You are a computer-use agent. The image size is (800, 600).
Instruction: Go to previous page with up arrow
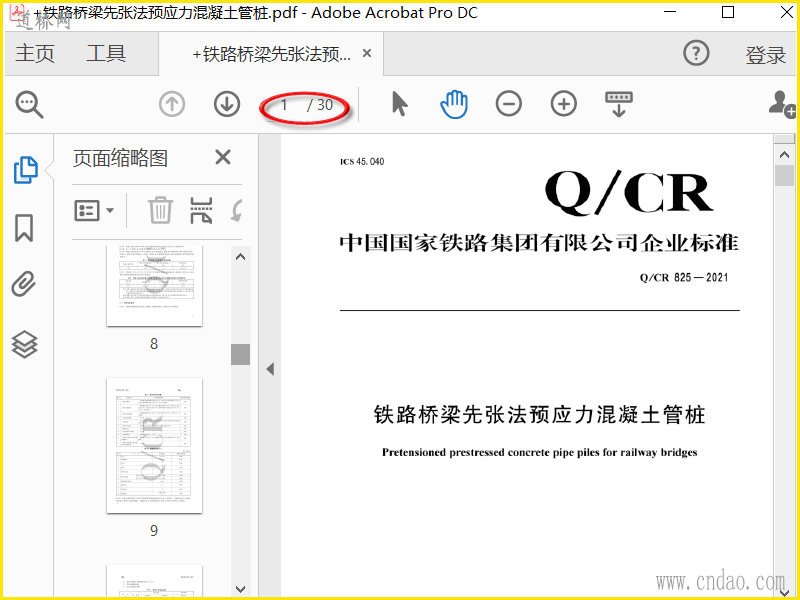click(172, 105)
